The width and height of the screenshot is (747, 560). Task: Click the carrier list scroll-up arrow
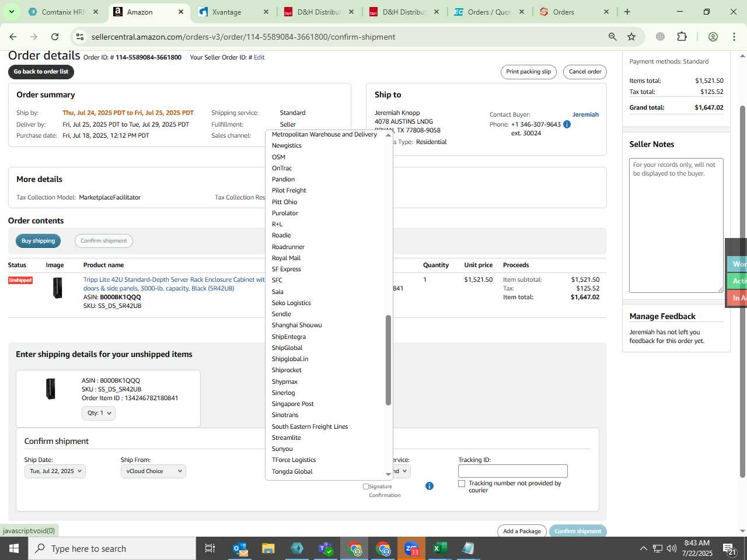[388, 135]
